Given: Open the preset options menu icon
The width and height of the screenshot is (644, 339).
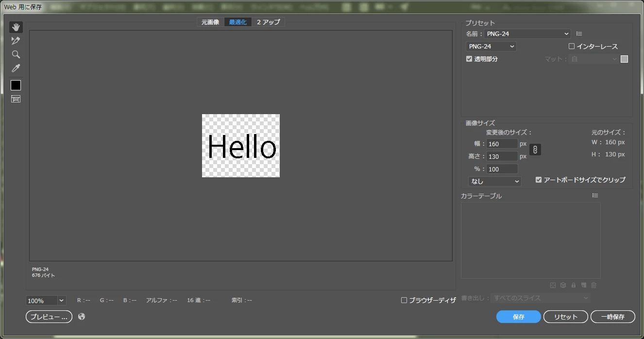Looking at the screenshot, I should click(x=579, y=34).
